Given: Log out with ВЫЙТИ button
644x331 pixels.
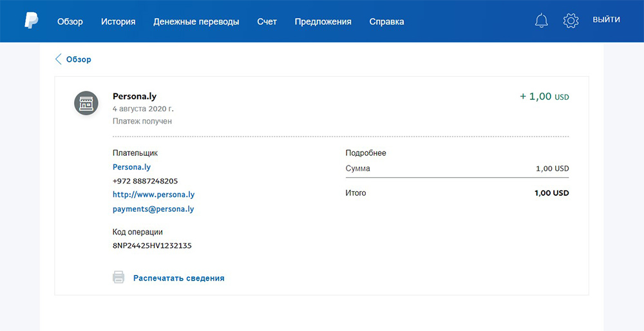Looking at the screenshot, I should click(606, 20).
